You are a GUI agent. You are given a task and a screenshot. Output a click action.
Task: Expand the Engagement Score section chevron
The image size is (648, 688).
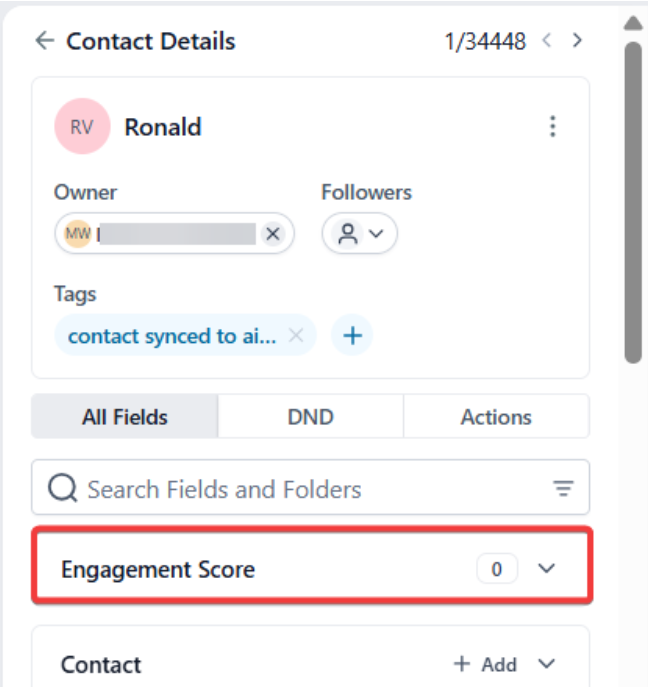pyautogui.click(x=546, y=569)
